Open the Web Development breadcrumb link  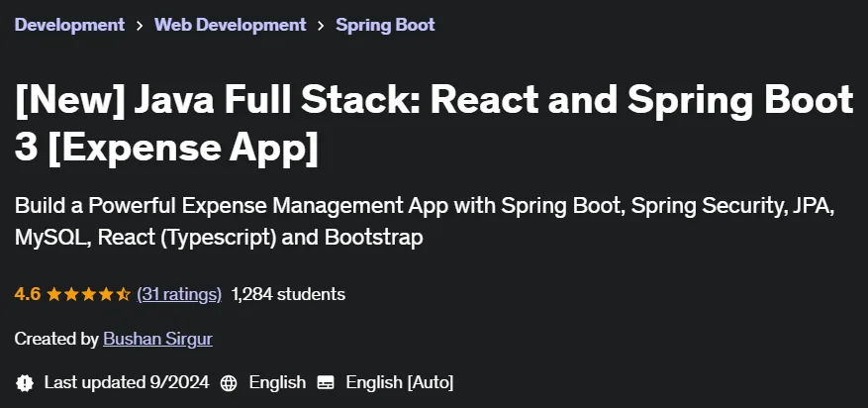point(231,25)
